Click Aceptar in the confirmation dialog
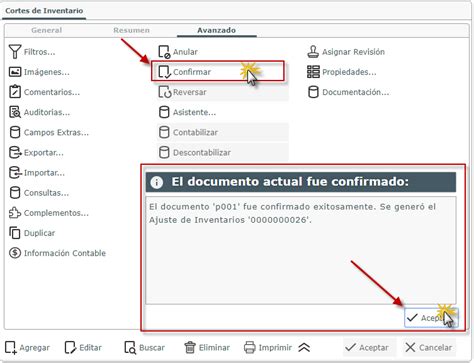The width and height of the screenshot is (474, 363). tap(431, 318)
